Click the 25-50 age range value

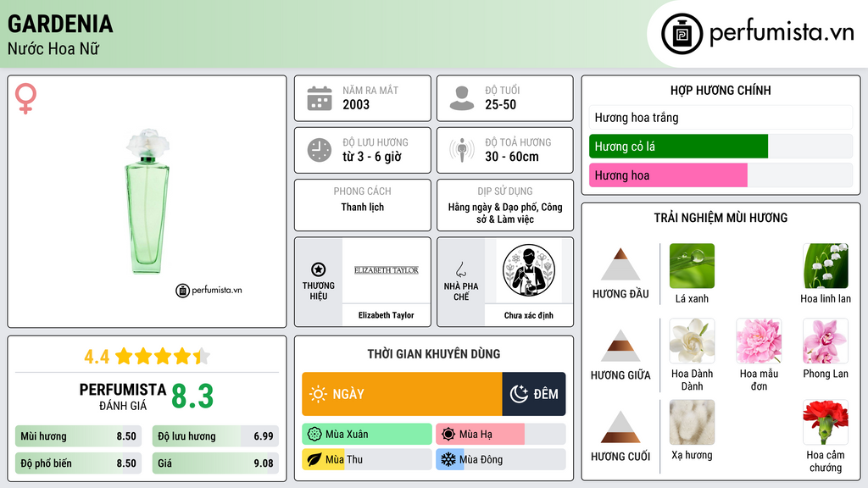coord(500,104)
